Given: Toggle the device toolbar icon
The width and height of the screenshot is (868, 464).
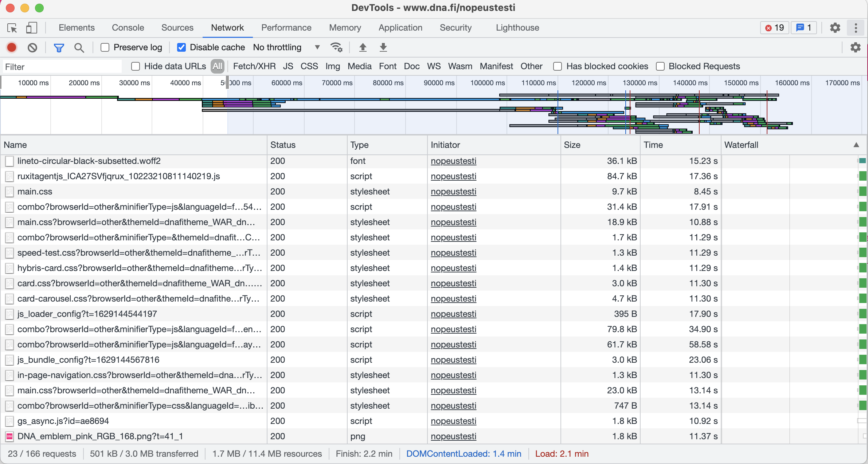Looking at the screenshot, I should [x=31, y=28].
